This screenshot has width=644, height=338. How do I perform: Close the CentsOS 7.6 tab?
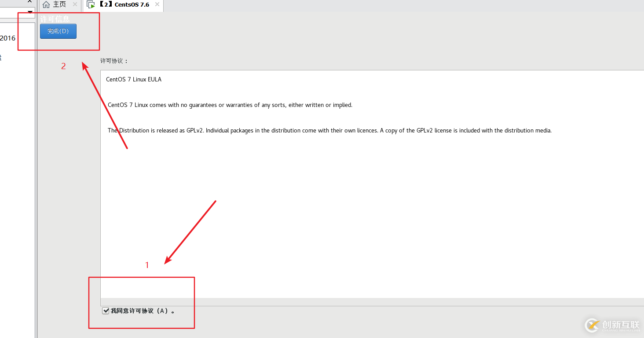tap(157, 4)
